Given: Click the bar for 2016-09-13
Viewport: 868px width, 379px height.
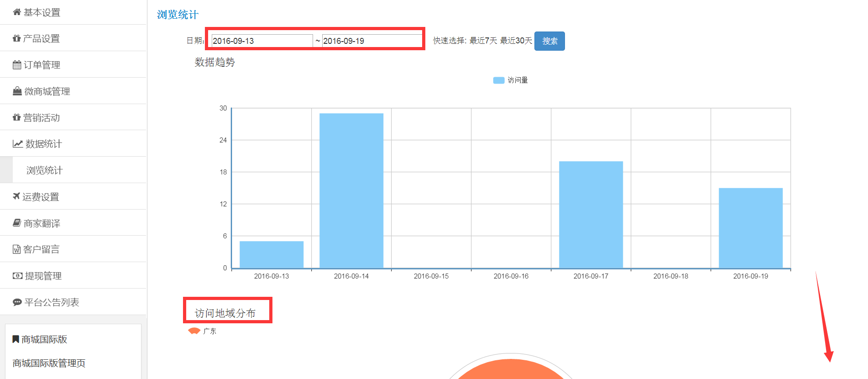Looking at the screenshot, I should 272,254.
